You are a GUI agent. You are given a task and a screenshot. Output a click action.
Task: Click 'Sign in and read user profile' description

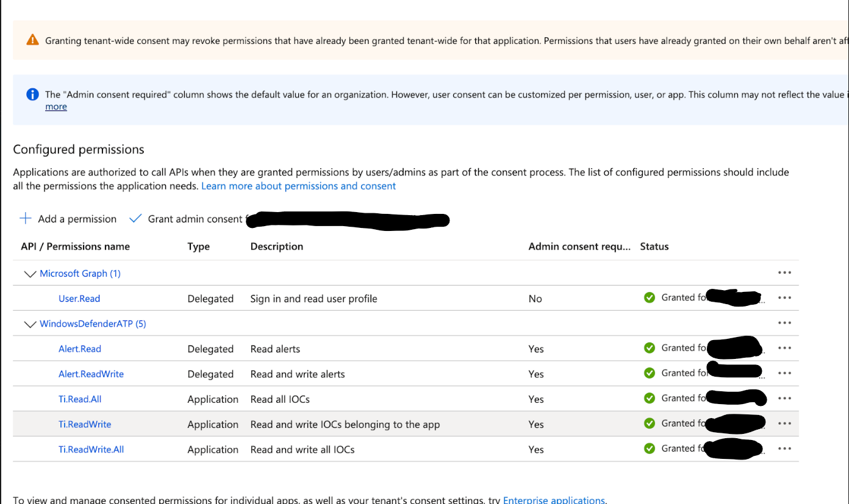tap(313, 299)
